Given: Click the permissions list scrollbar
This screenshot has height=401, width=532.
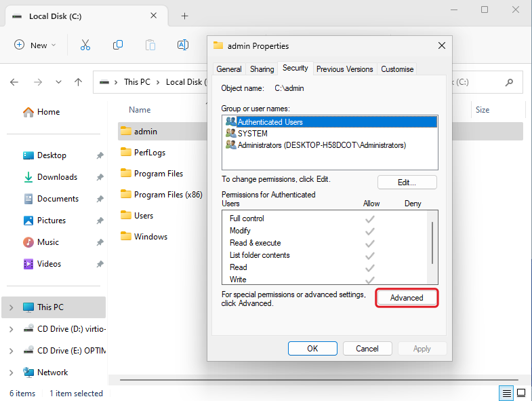Looking at the screenshot, I should pos(432,243).
